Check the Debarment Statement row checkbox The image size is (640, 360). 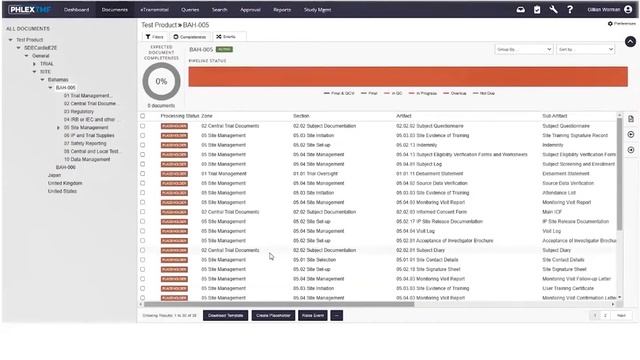click(x=142, y=173)
